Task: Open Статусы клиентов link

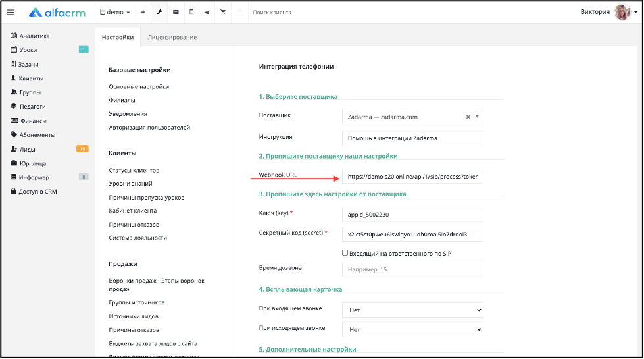Action: tap(134, 170)
